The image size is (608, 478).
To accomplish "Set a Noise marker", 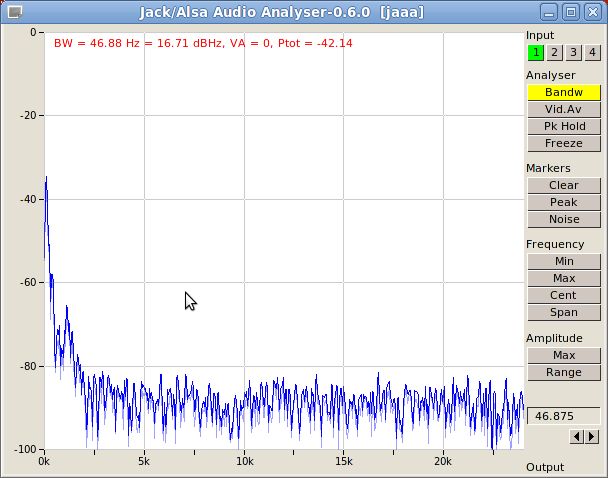I will click(564, 219).
